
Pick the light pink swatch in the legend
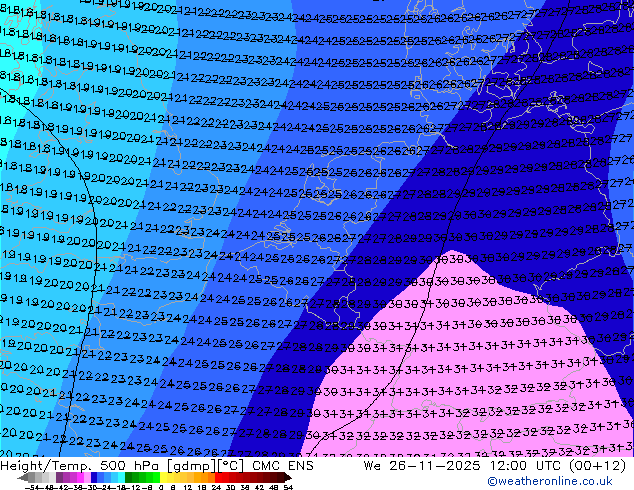[87, 477]
